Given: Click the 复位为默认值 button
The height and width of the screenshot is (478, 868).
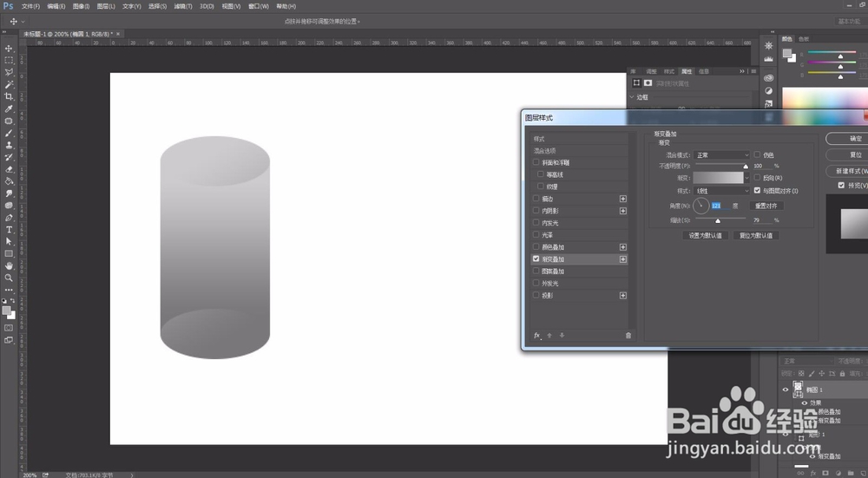Looking at the screenshot, I should click(756, 235).
